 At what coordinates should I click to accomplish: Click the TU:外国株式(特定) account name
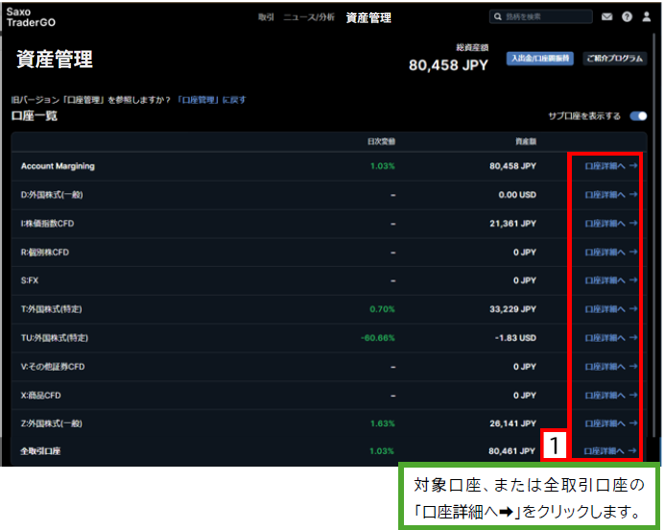click(x=54, y=338)
